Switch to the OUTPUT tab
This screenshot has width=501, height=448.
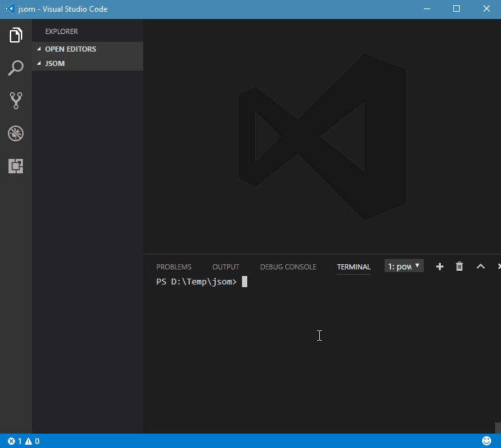(226, 267)
